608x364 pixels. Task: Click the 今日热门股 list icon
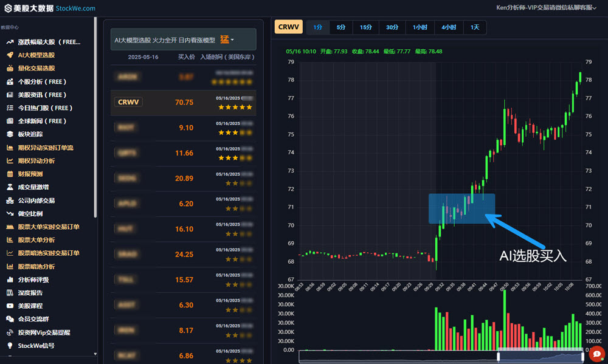[10, 108]
